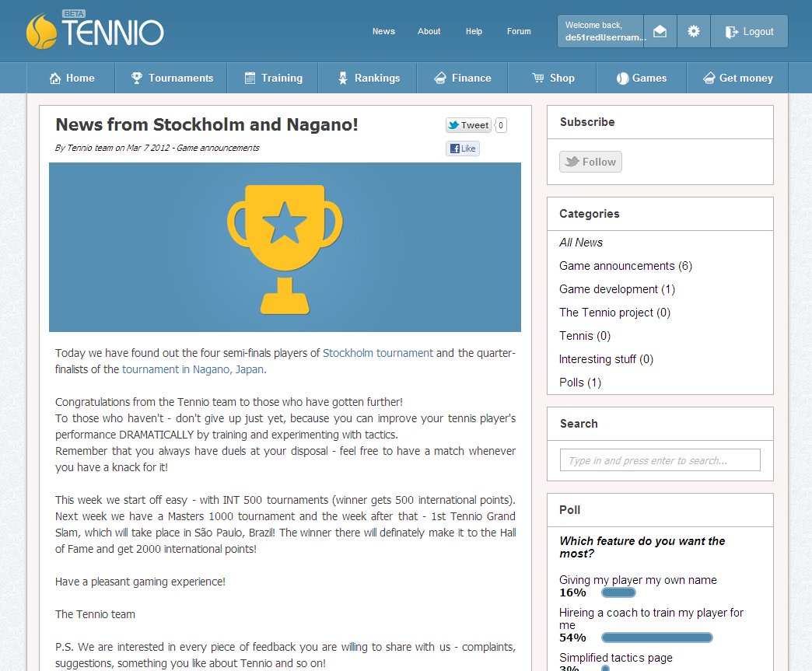Click the trophy article banner image
The image size is (812, 671).
(x=285, y=247)
